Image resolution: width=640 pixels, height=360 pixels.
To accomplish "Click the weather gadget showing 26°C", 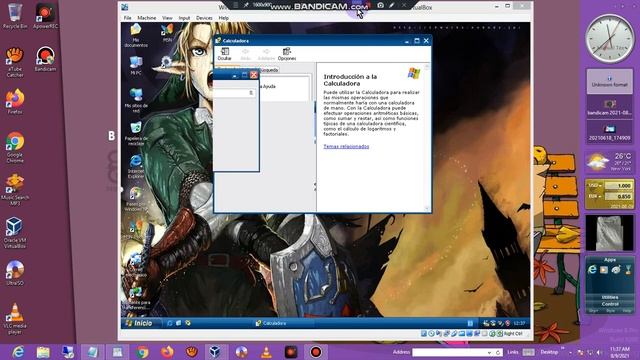I will pos(609,162).
